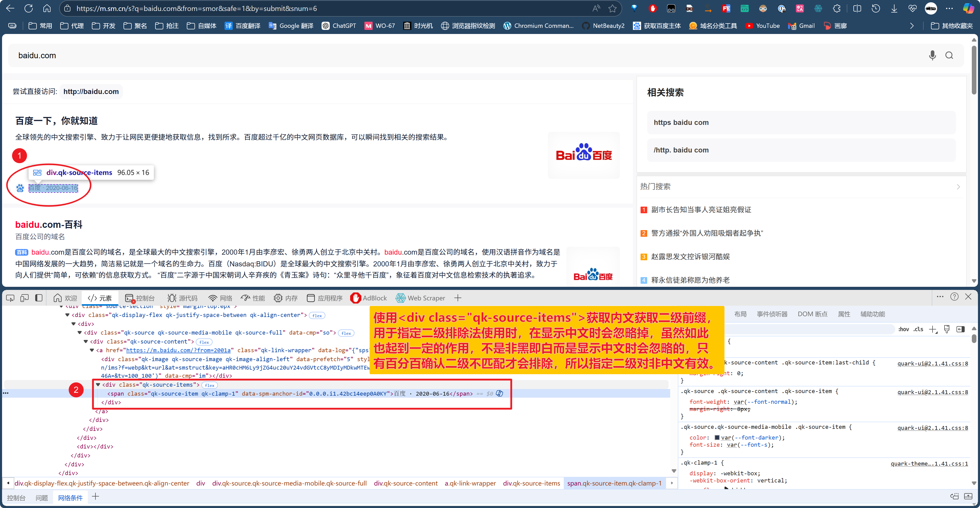Add a new tool tab in DevTools
Image resolution: width=980 pixels, height=508 pixels.
458,298
